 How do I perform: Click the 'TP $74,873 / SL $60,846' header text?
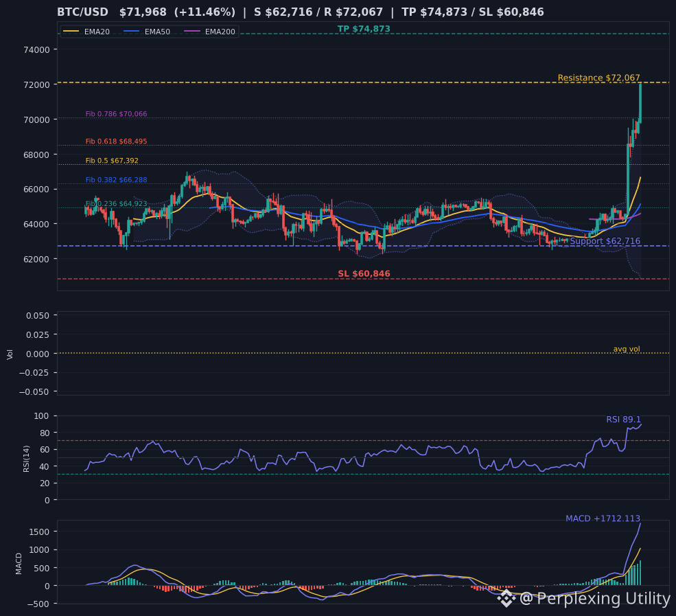point(472,12)
